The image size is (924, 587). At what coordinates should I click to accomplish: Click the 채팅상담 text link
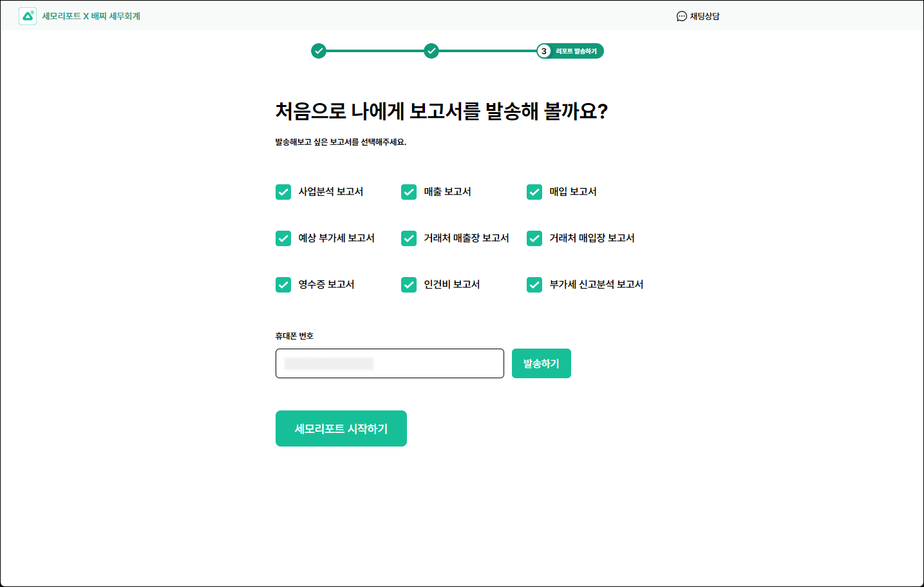(x=704, y=16)
